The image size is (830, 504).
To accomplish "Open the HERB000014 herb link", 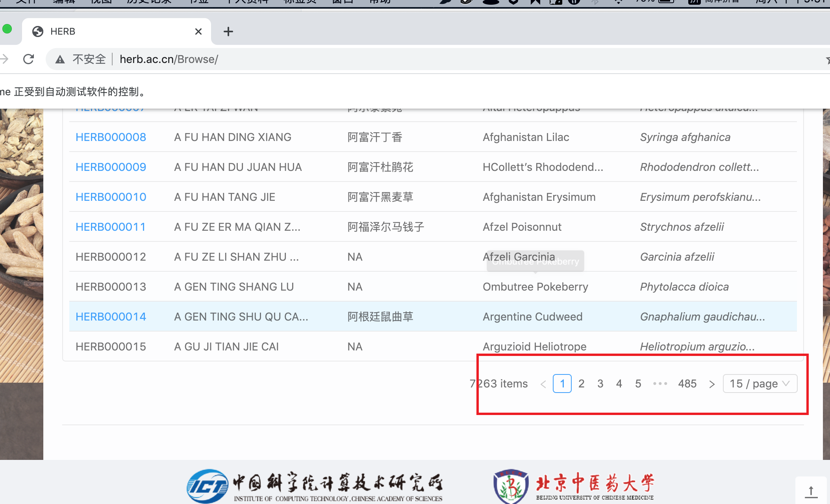I will coord(111,317).
